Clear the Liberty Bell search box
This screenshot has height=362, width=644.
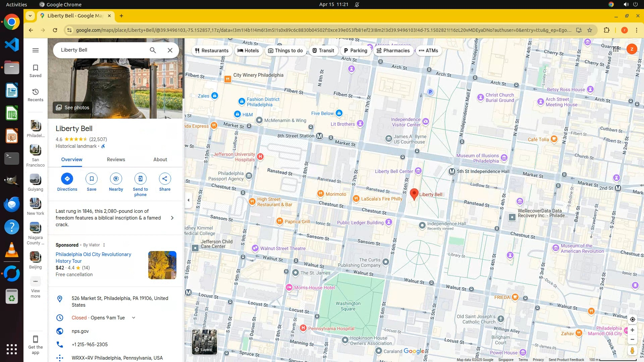170,50
